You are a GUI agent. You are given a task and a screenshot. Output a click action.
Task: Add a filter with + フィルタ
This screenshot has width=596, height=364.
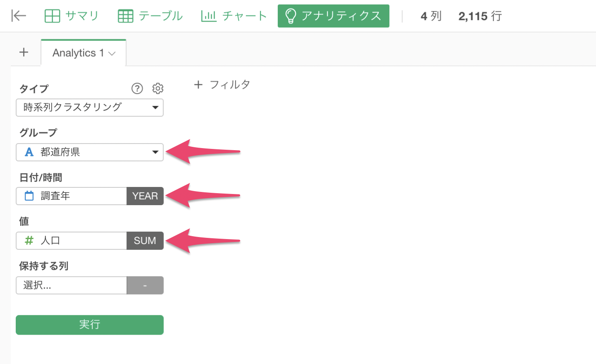pos(222,85)
